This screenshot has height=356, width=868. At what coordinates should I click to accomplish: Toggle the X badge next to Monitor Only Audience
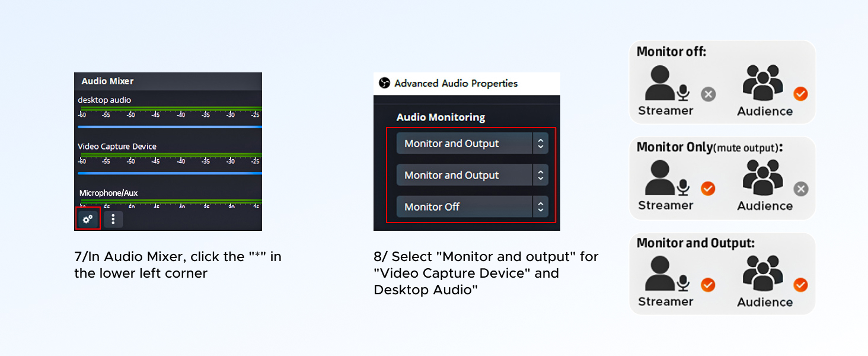[800, 189]
